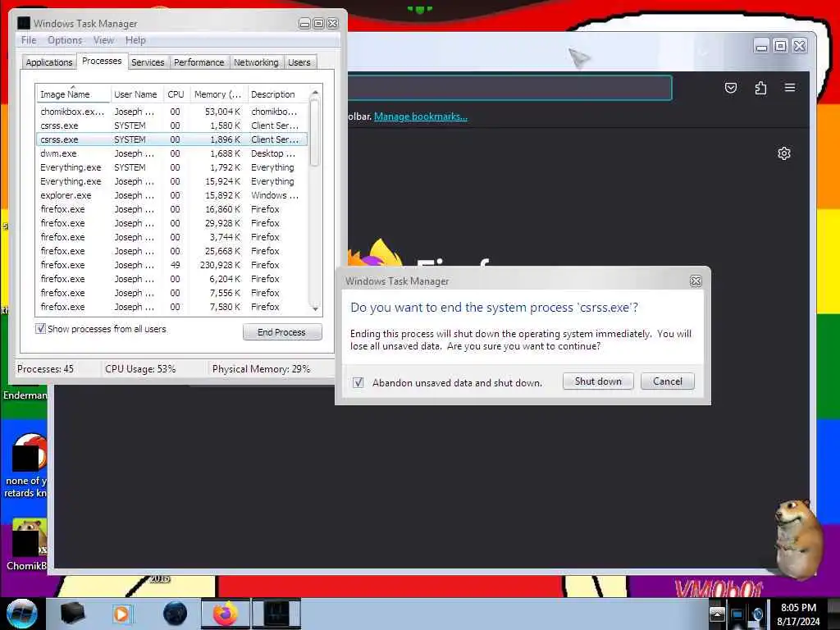The image size is (840, 630).
Task: Open Task Manager Help menu
Action: (135, 40)
